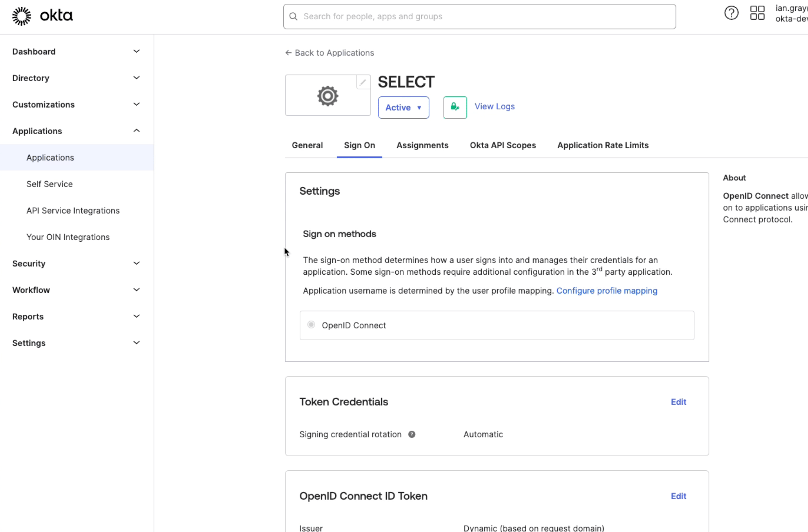Expand the Directory menu chevron

[136, 78]
